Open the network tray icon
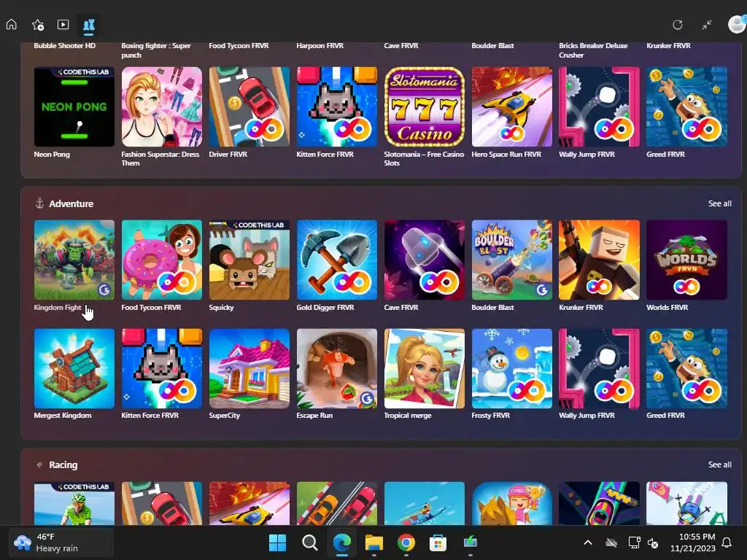Viewport: 747px width, 560px height. click(634, 542)
